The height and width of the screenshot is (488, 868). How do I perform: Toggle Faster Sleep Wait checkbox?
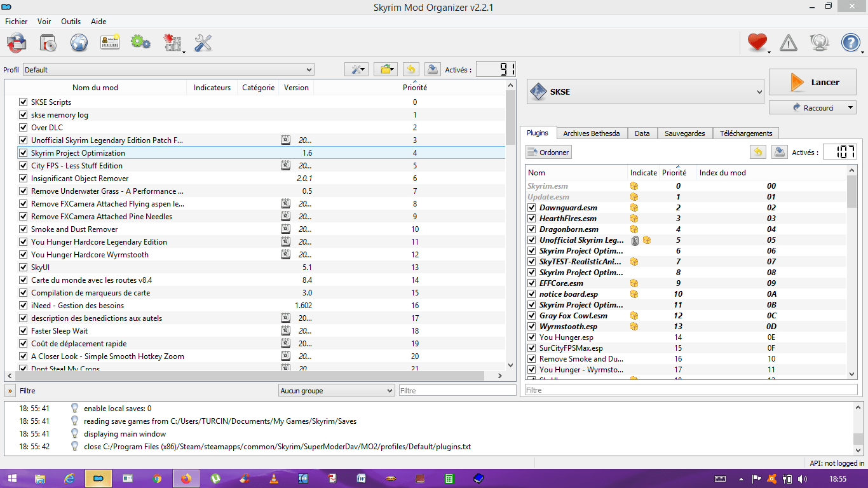pos(24,330)
